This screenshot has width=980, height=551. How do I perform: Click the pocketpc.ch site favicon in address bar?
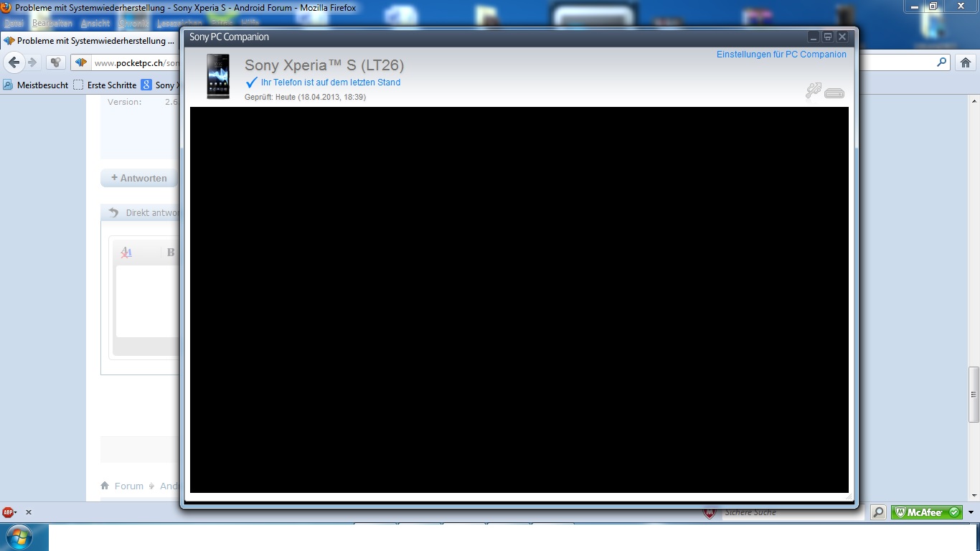[81, 62]
